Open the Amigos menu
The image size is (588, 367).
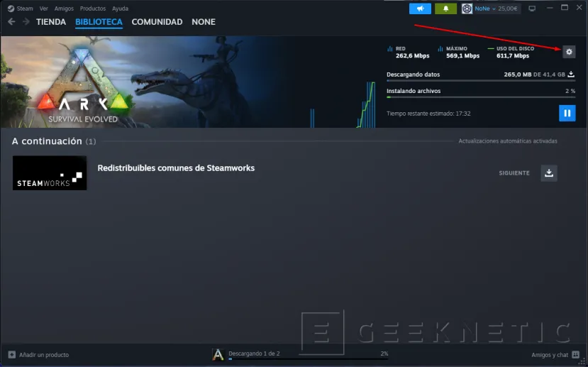64,9
